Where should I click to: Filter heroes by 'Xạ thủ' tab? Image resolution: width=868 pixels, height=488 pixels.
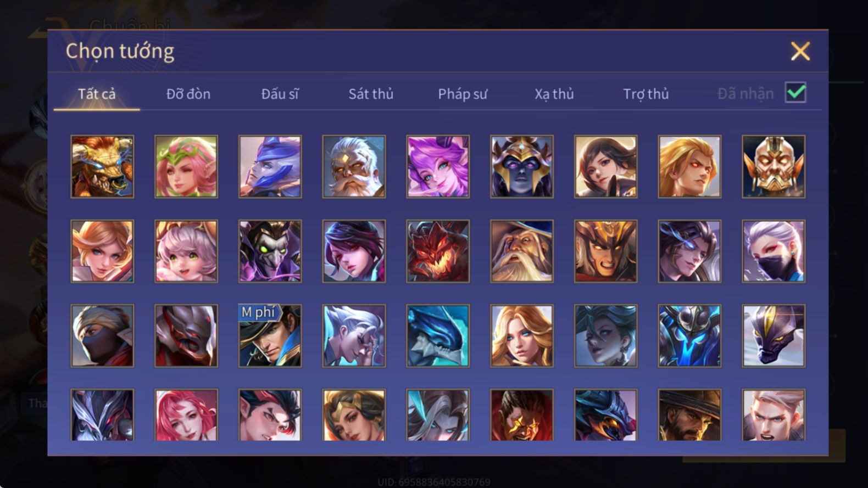point(554,94)
